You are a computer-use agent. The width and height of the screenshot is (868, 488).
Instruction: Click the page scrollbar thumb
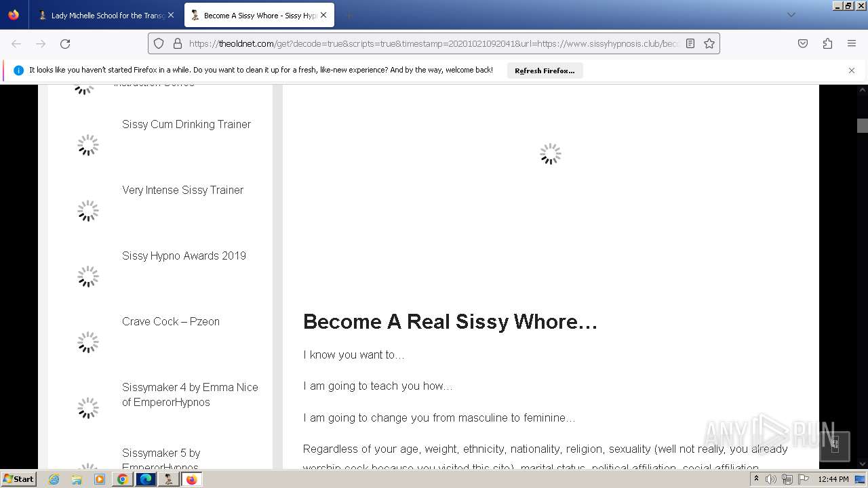click(862, 125)
